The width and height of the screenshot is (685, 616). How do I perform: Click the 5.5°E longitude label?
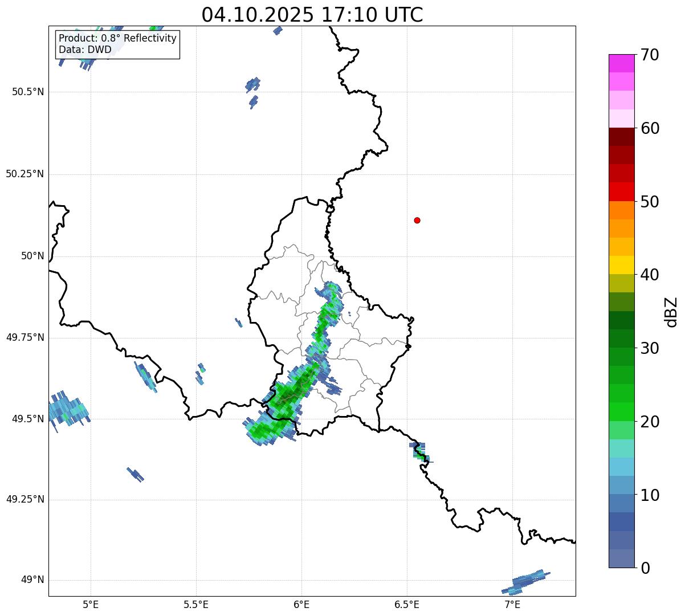pos(196,604)
